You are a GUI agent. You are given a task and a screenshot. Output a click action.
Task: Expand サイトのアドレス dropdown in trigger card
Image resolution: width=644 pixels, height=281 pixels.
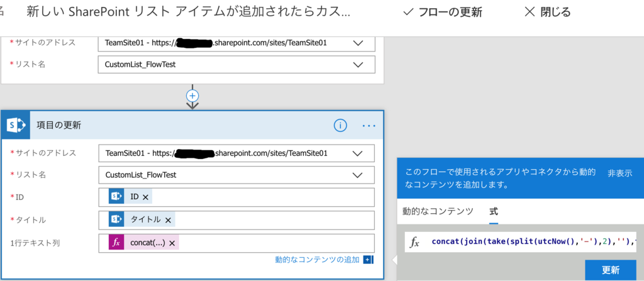358,43
